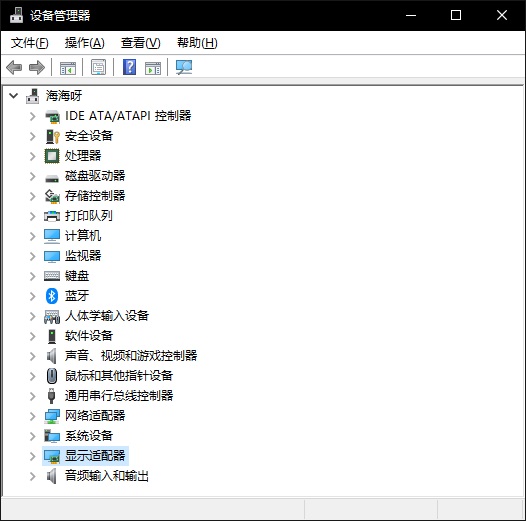Click the 显示适配器 display adapter icon

(52, 456)
